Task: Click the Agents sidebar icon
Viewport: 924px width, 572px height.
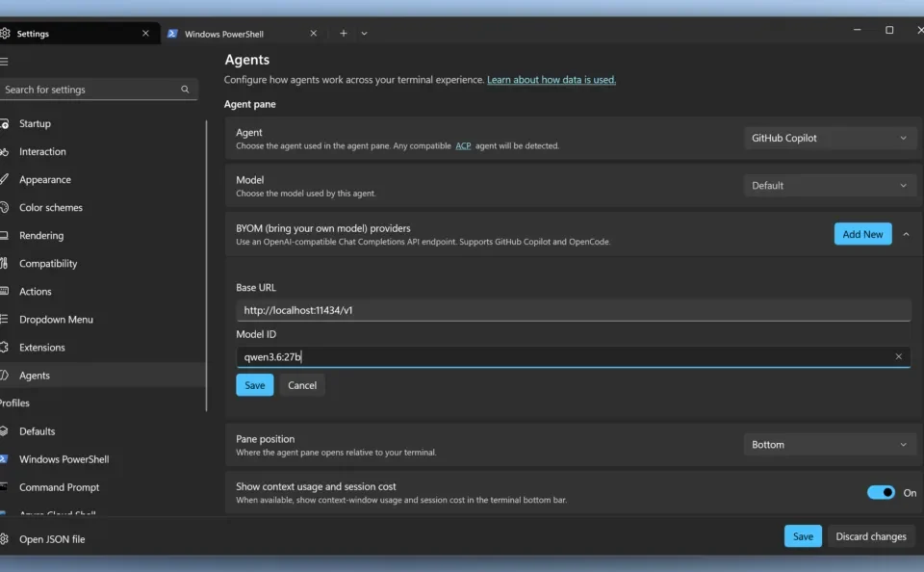Action: point(4,375)
